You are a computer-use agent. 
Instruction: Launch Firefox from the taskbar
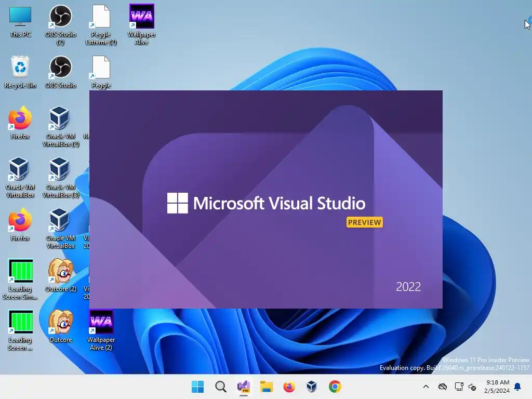point(289,387)
